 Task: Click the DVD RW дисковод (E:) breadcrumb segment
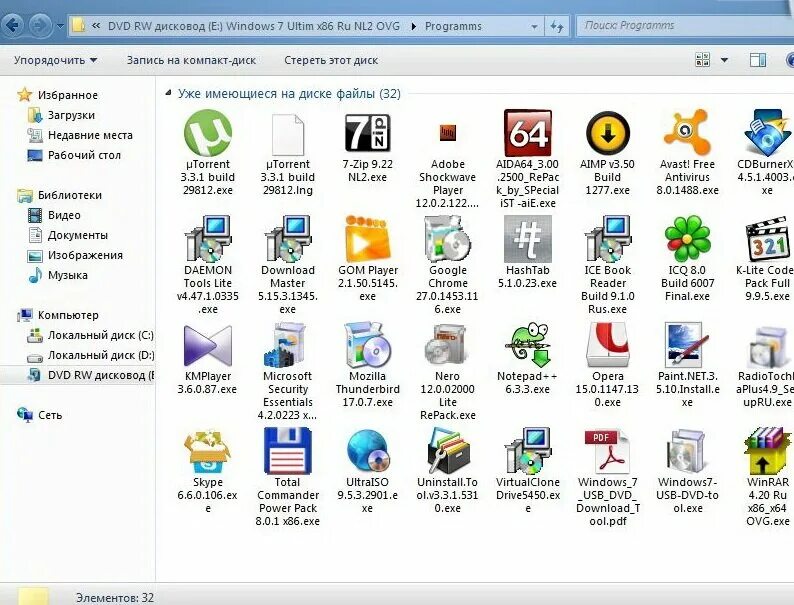[x=254, y=26]
